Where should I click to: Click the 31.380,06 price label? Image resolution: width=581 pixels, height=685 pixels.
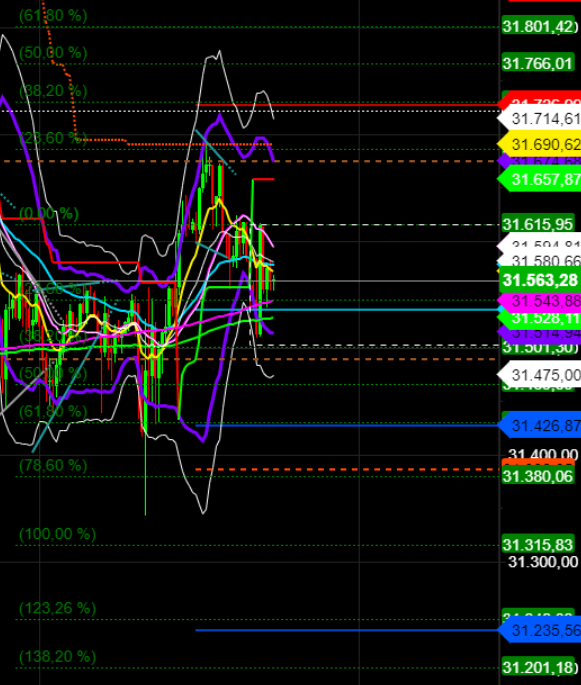click(x=538, y=476)
